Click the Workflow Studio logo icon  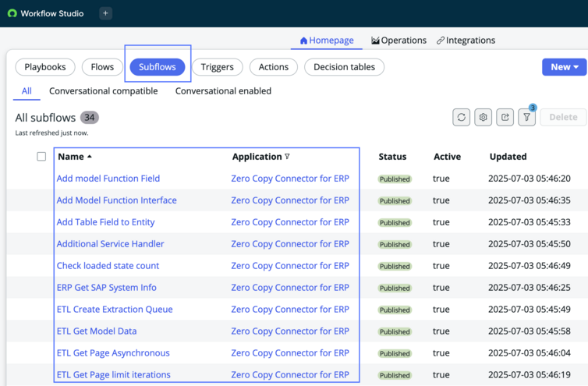[12, 13]
